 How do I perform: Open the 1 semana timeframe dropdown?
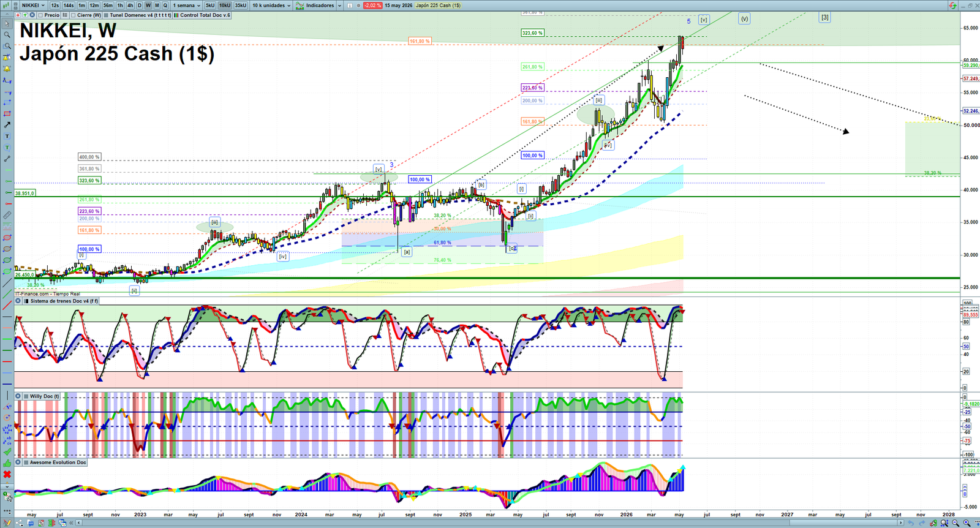(x=187, y=6)
